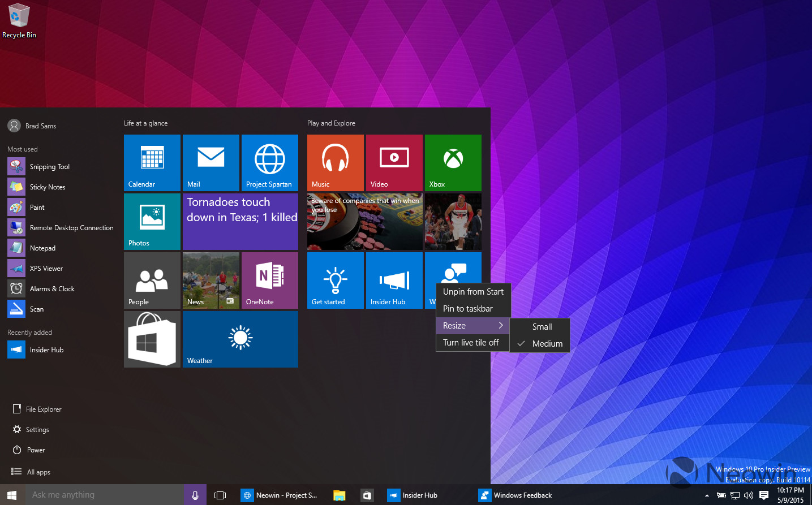Open the Action Center notification icon

[x=763, y=495]
